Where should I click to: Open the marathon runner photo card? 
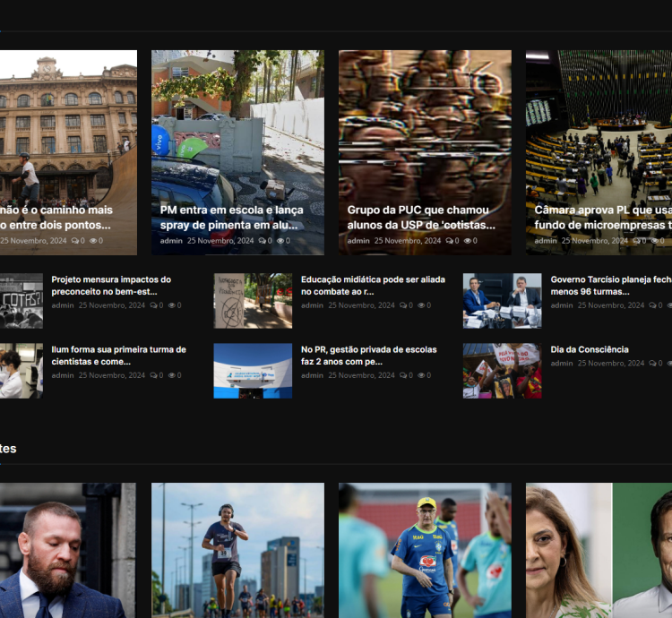[x=237, y=550]
